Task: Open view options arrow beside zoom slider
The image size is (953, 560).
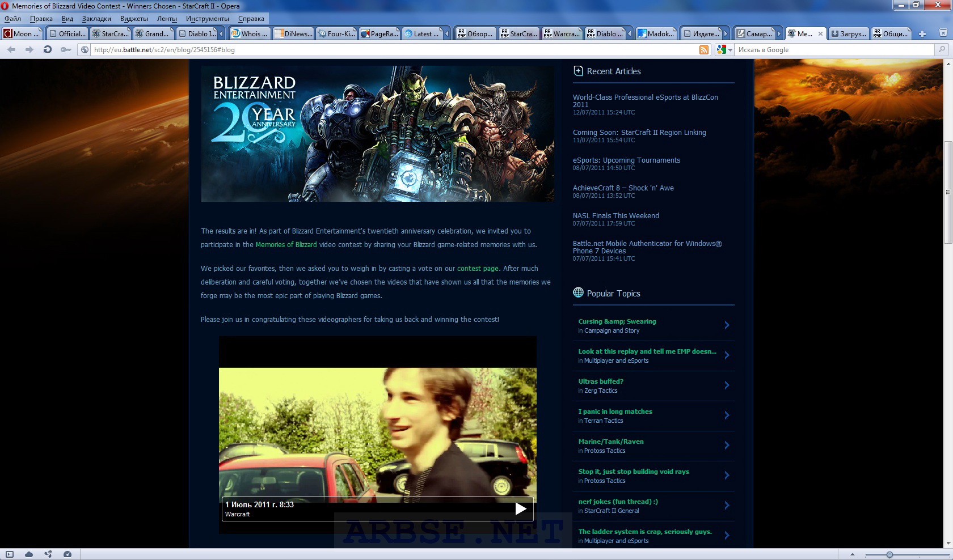Action: click(852, 554)
